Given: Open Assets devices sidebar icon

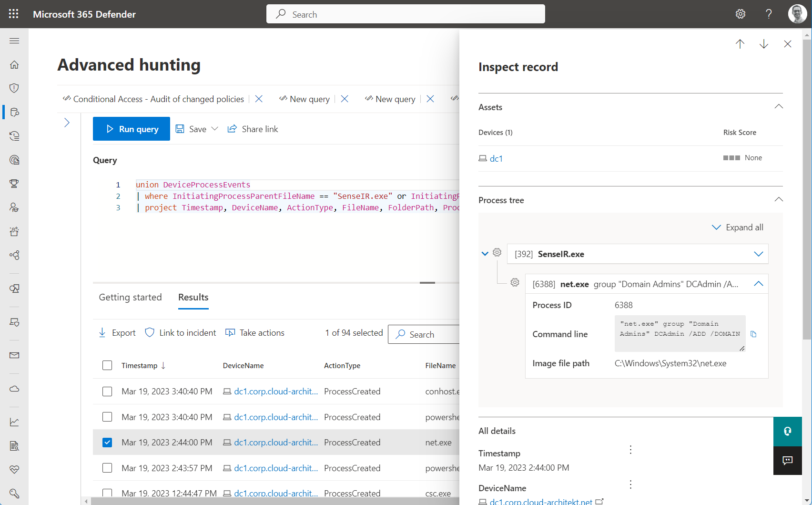Looking at the screenshot, I should (x=14, y=289).
